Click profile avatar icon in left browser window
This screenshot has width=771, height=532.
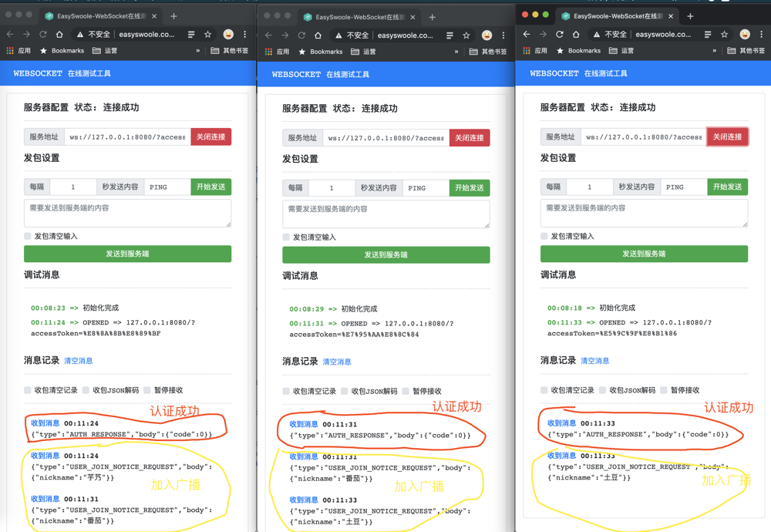pyautogui.click(x=228, y=35)
